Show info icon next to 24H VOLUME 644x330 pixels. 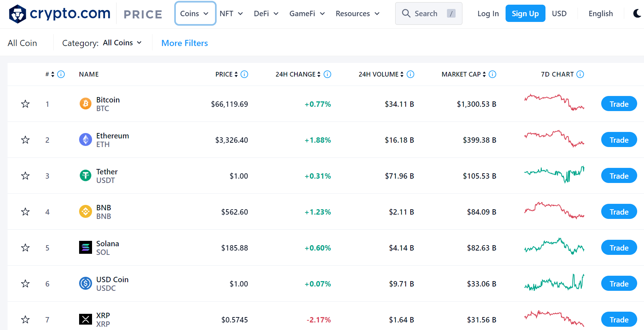click(x=410, y=74)
